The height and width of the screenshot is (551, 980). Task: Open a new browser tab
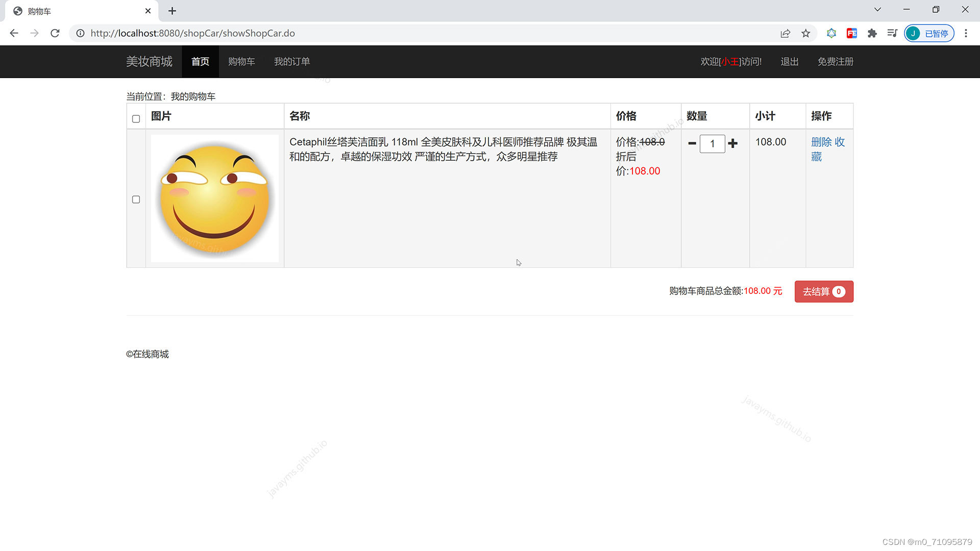(172, 11)
